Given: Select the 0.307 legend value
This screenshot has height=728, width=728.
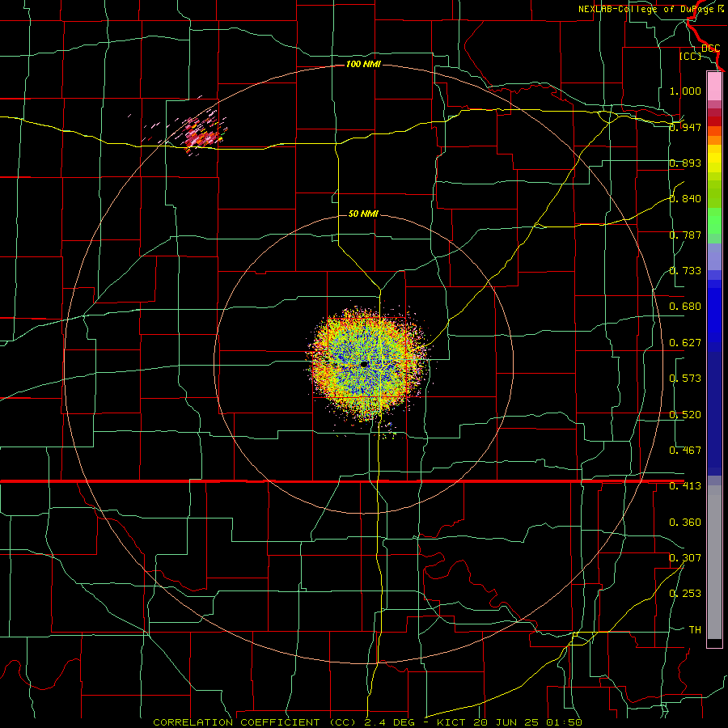Looking at the screenshot, I should (685, 557).
